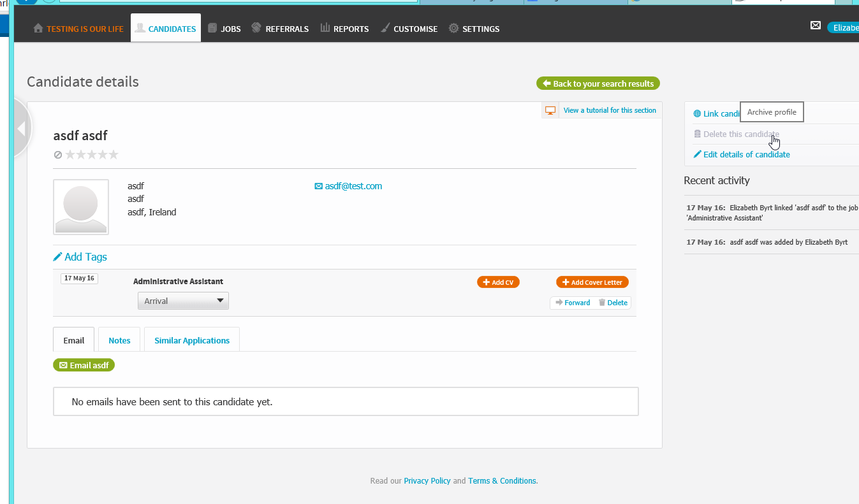
Task: Click Edit details of candidate link
Action: tap(745, 154)
